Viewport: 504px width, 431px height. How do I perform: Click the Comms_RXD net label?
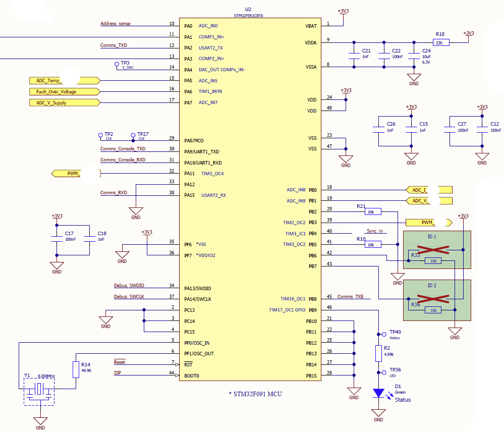[114, 193]
